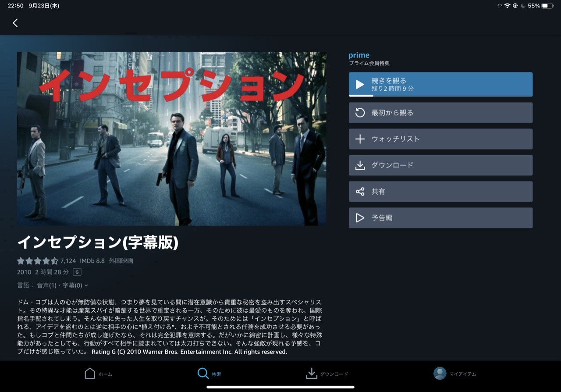
Task: Tap the share icon next to 共有
Action: point(360,192)
